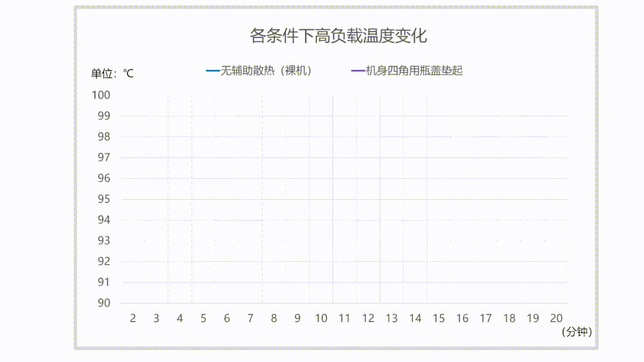
Task: Click the purple line swatch in the legend
Action: pos(358,71)
